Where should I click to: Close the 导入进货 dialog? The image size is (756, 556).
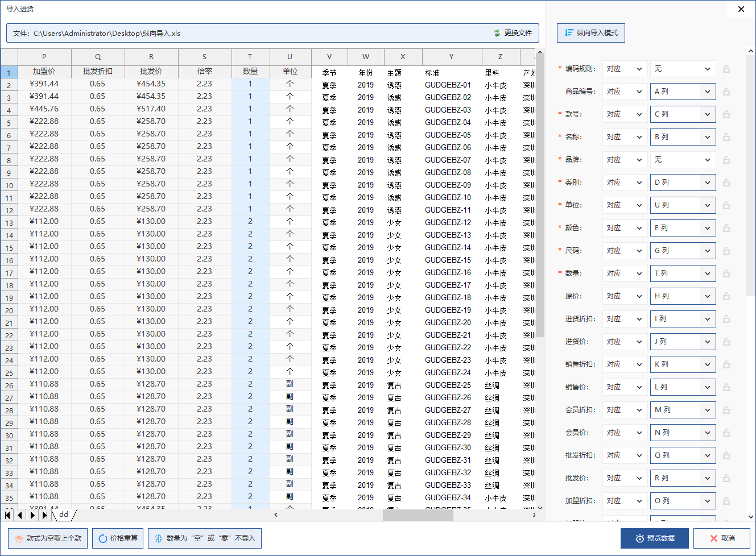coord(741,9)
